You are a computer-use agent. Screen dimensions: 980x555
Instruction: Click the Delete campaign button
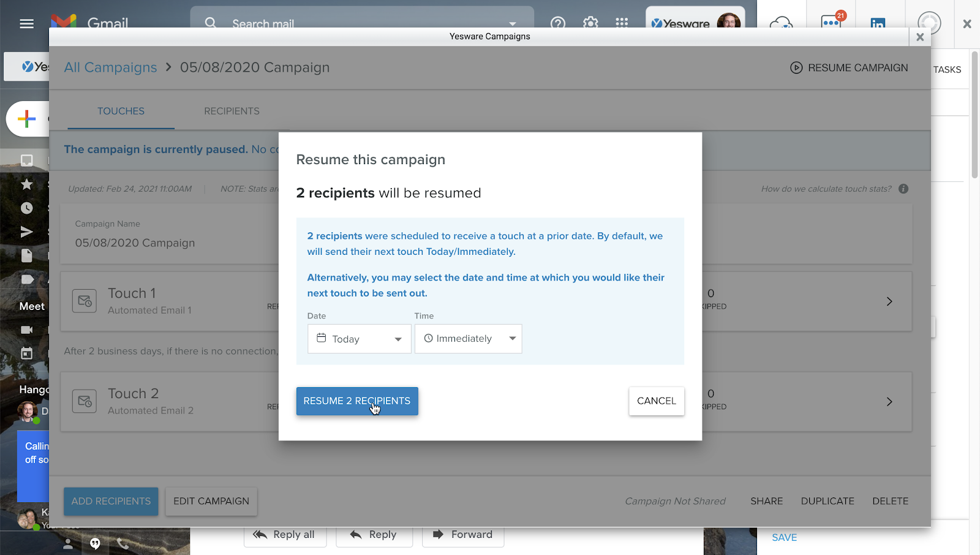890,501
